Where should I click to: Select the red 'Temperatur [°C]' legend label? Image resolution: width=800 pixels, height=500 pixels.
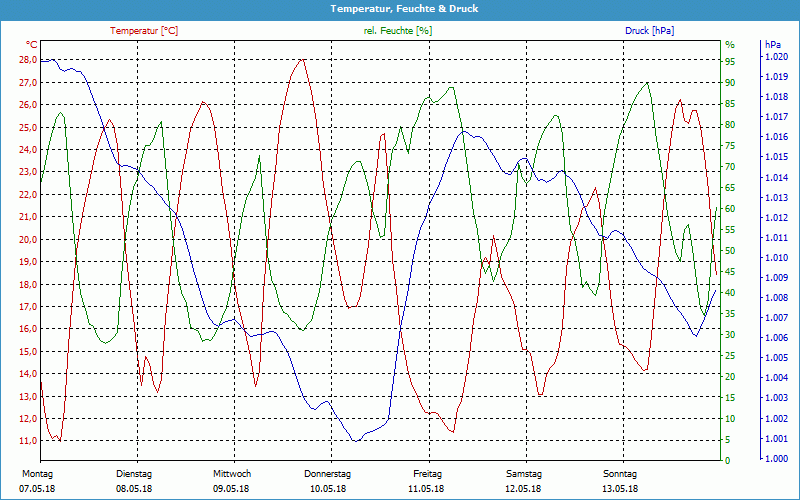[x=144, y=31]
